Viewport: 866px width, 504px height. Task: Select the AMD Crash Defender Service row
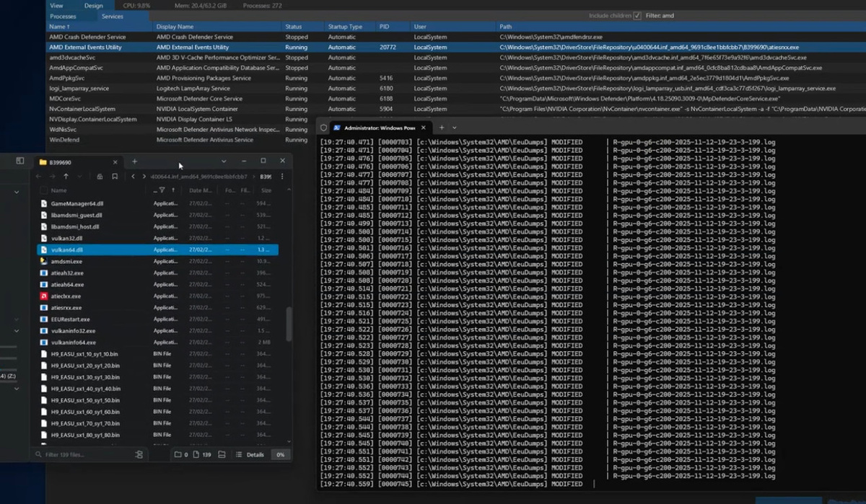[x=456, y=37]
